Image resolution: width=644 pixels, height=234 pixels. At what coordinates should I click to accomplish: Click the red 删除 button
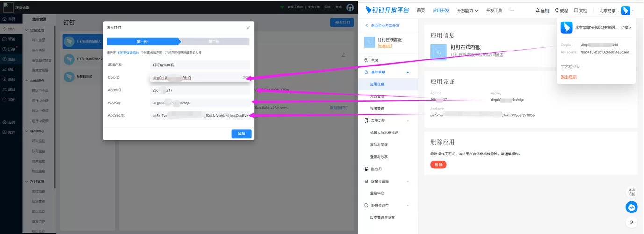(x=438, y=165)
